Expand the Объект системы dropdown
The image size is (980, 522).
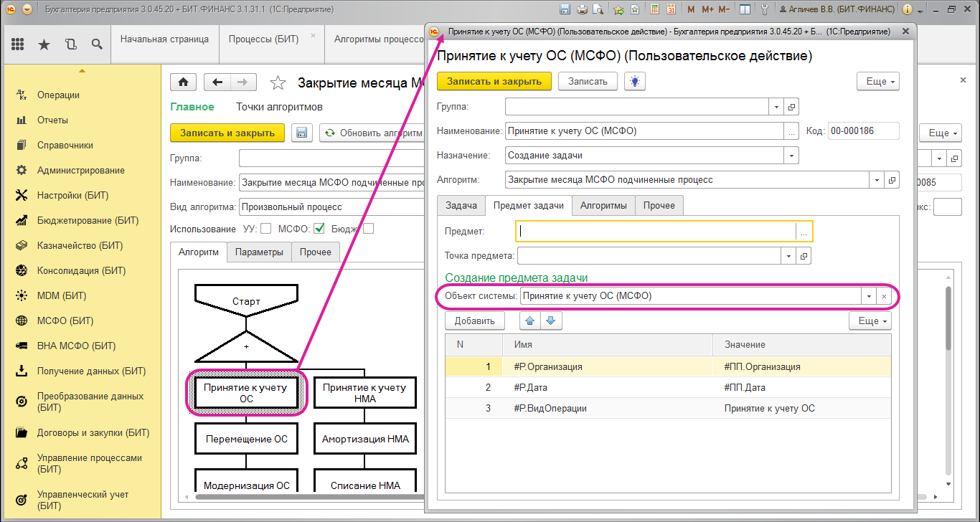click(x=869, y=295)
